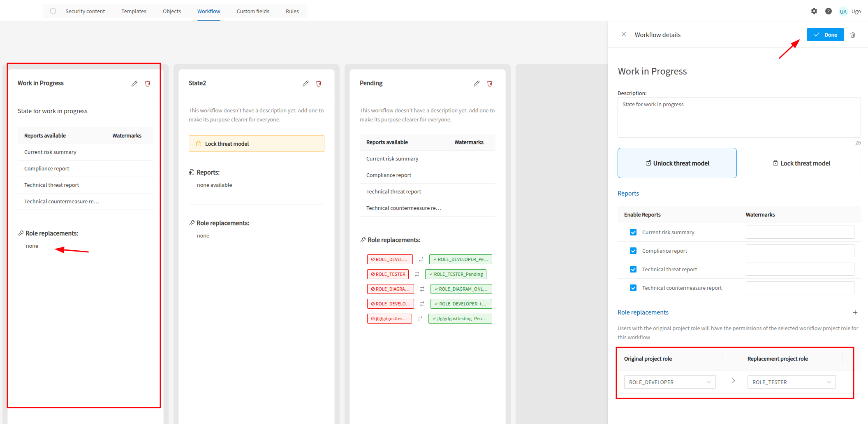Delete the Work in Progress state card
The height and width of the screenshot is (424, 868).
148,84
